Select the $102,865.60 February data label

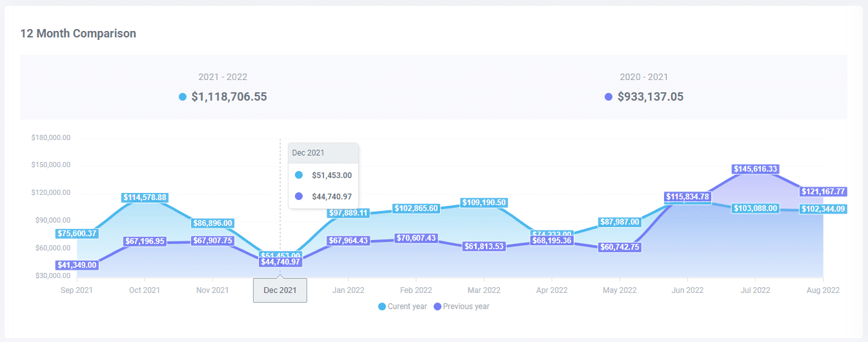coord(416,208)
